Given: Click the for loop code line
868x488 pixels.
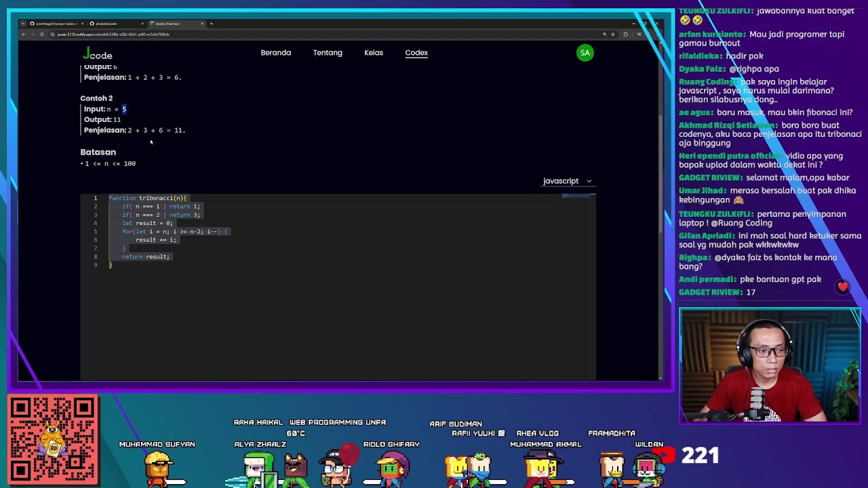Looking at the screenshot, I should click(175, 231).
